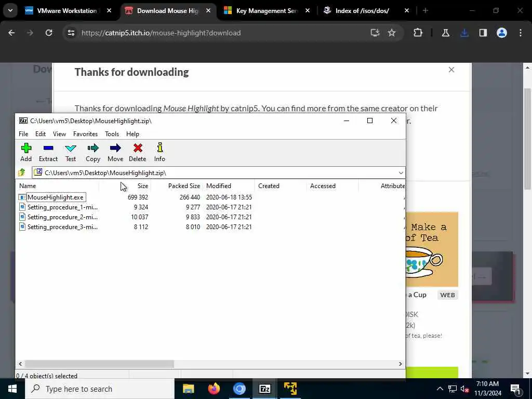Click the horizontal scrollbar thumb in 7-Zip
Screen dimensions: 532x399
tap(99, 364)
